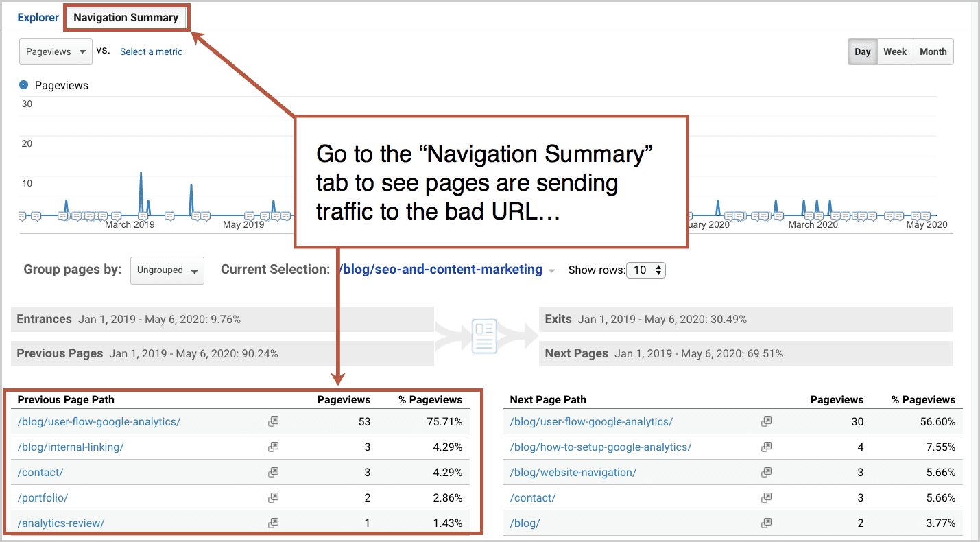Toggle the Day view button
The height and width of the screenshot is (542, 980).
click(x=862, y=51)
